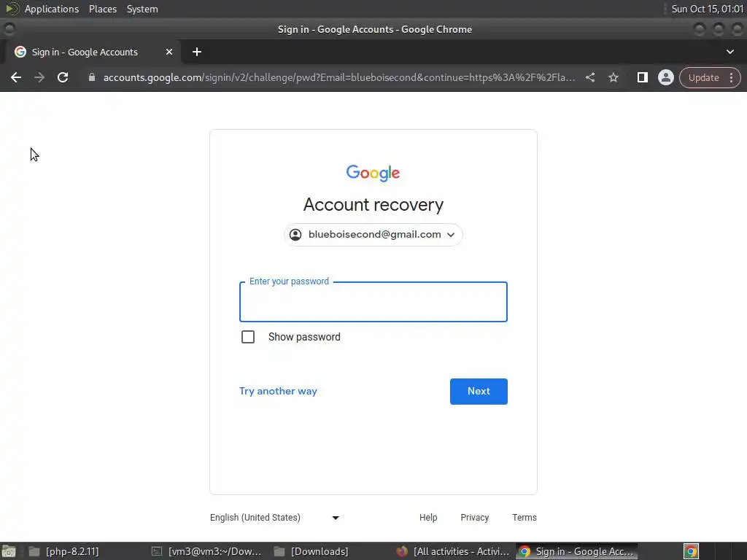The height and width of the screenshot is (560, 747).
Task: Reload the page with refresh icon
Action: coord(63,77)
